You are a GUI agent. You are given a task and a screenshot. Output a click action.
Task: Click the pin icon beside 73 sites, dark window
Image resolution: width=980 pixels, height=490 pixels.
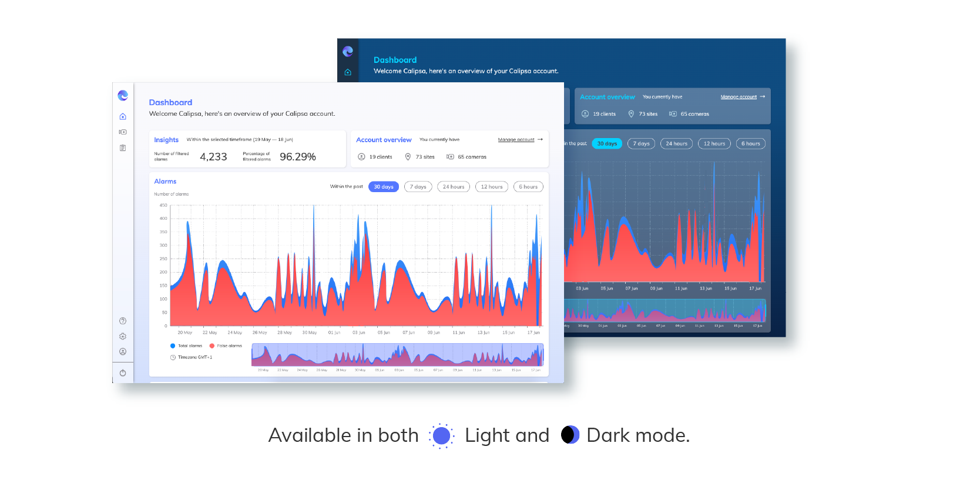632,114
